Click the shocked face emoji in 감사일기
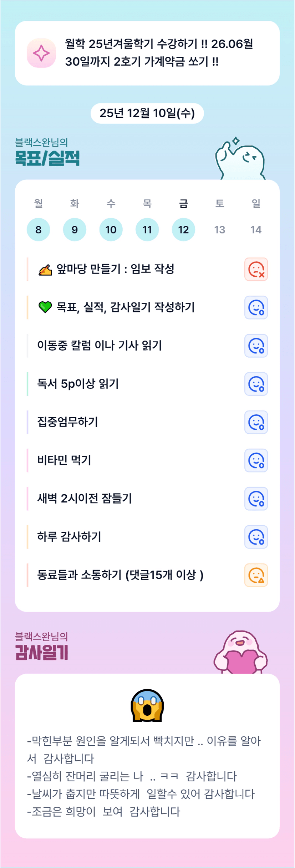Viewport: 295px width, 868px height. (147, 706)
